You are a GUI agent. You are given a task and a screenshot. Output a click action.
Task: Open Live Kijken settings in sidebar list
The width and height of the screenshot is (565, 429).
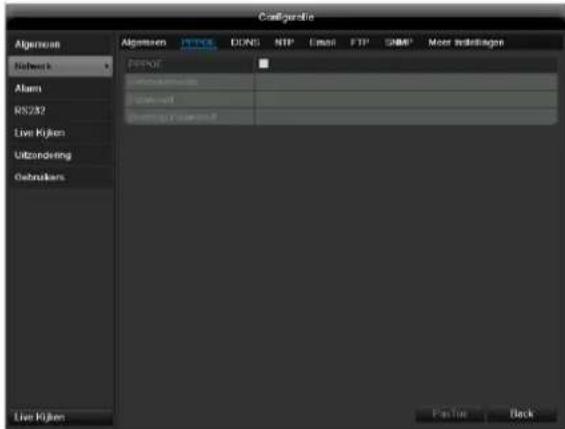[x=60, y=133]
